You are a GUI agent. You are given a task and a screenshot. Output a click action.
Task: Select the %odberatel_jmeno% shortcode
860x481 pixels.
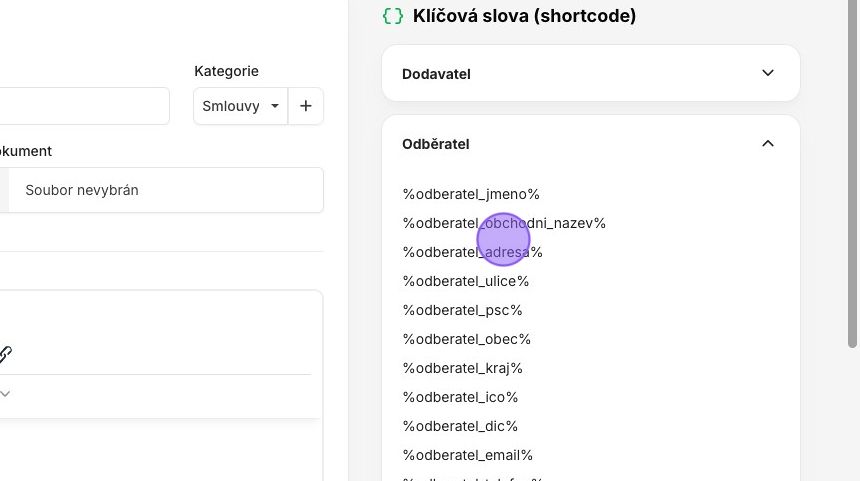tap(471, 194)
